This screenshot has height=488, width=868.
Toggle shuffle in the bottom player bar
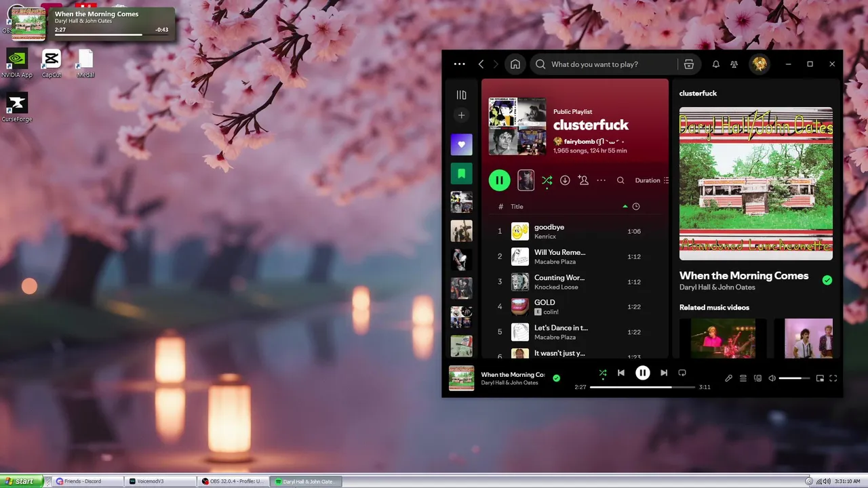(x=603, y=373)
